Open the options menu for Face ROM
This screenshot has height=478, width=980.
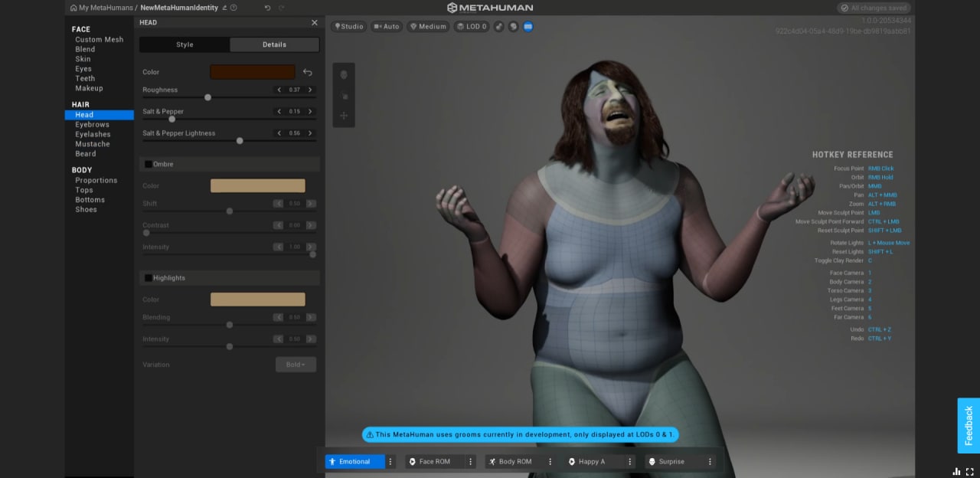[470, 461]
